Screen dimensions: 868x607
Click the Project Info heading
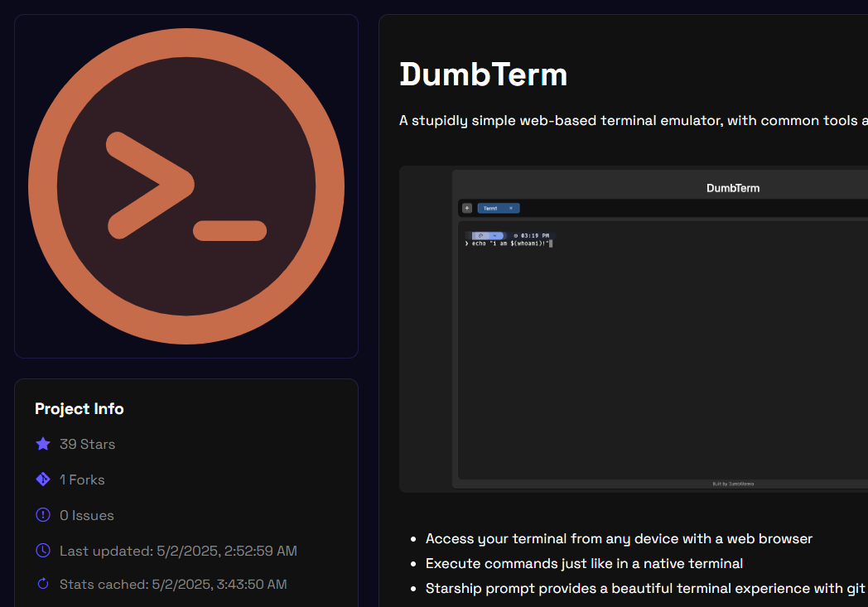pyautogui.click(x=80, y=408)
